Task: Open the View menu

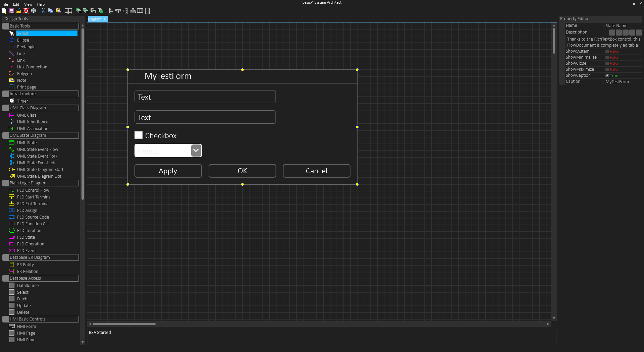Action: click(x=28, y=4)
